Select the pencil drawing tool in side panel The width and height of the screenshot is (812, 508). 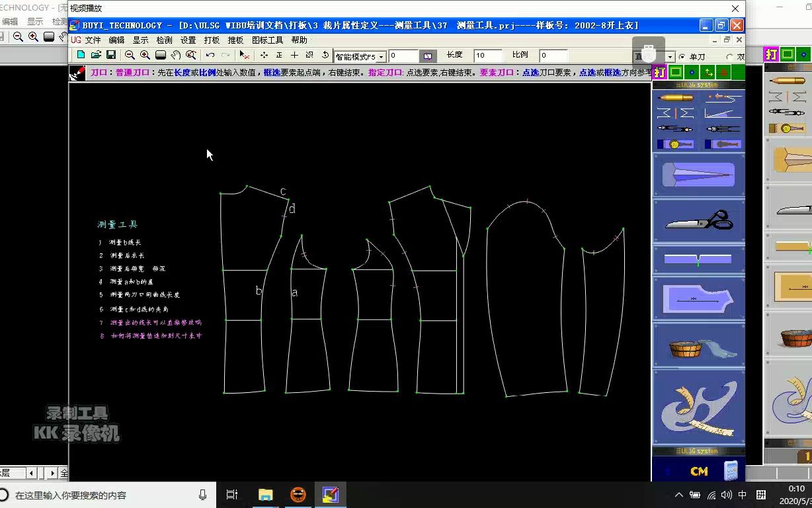(675, 97)
